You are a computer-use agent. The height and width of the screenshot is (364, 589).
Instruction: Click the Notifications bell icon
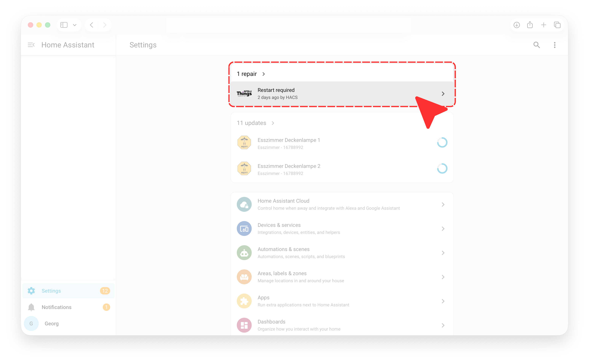pyautogui.click(x=31, y=307)
